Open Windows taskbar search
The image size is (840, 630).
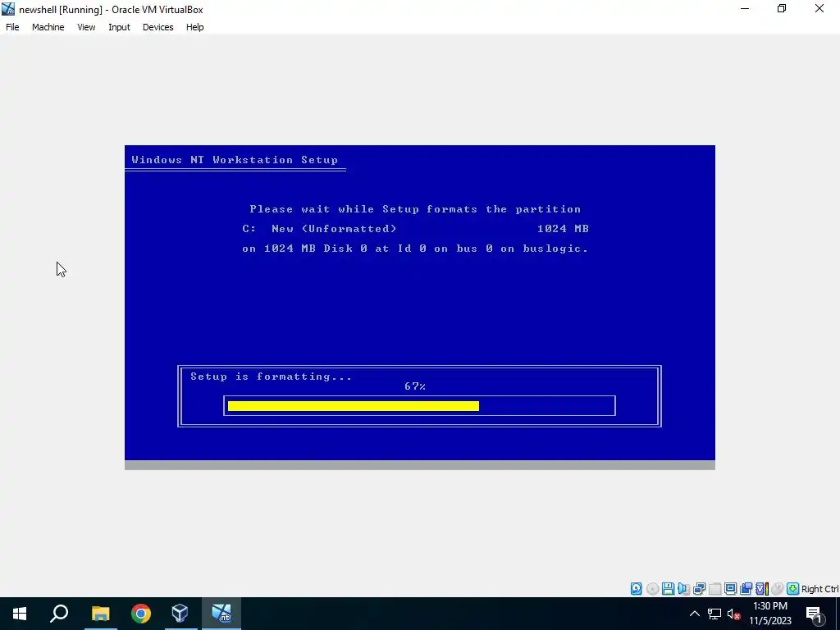[59, 614]
